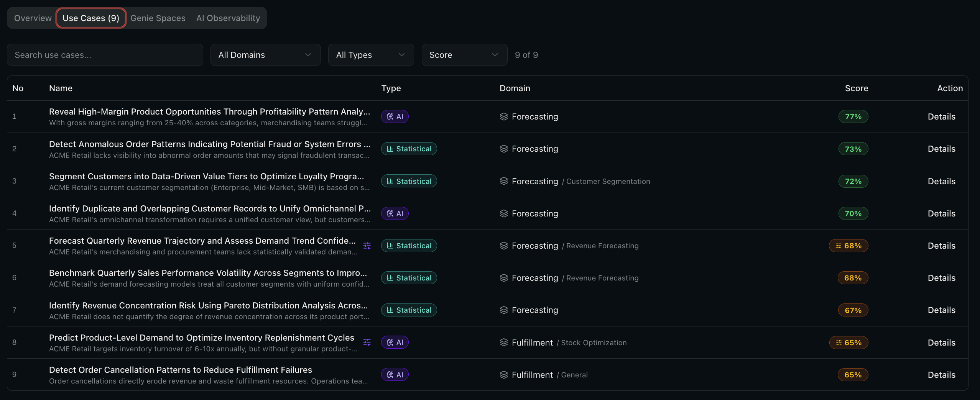Select the Identify Duplicate and Overlapping Customer Records title
The image size is (980, 400).
click(210, 208)
